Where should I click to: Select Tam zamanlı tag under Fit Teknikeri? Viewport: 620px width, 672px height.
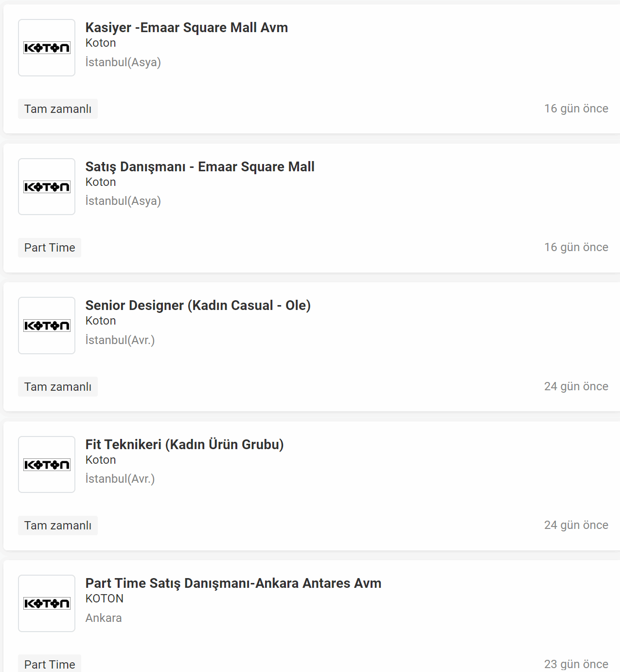58,526
